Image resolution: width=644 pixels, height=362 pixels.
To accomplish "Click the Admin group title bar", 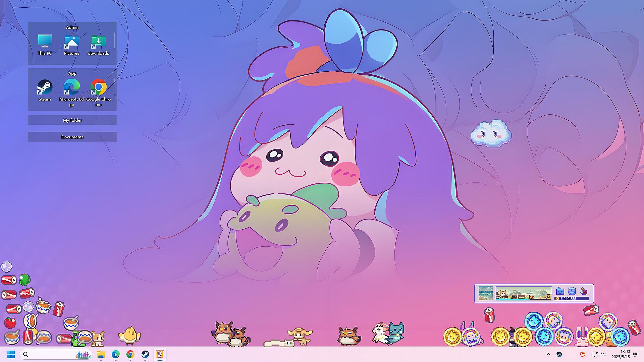I will pos(72,27).
